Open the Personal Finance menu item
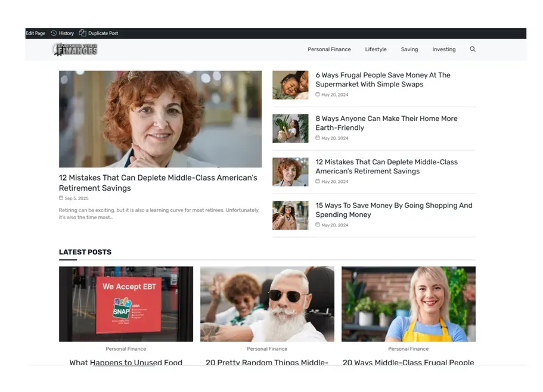The width and height of the screenshot is (543, 392). coord(329,49)
